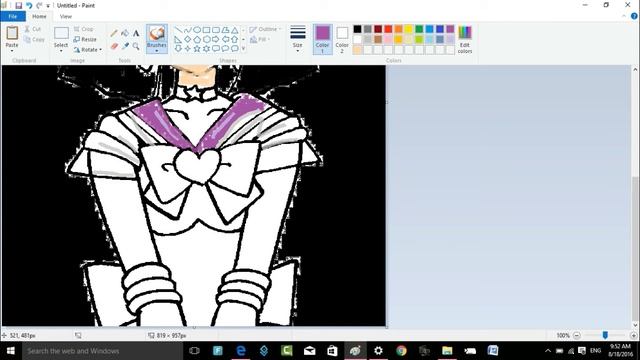Choose the Cloud callout shape

pos(235,48)
